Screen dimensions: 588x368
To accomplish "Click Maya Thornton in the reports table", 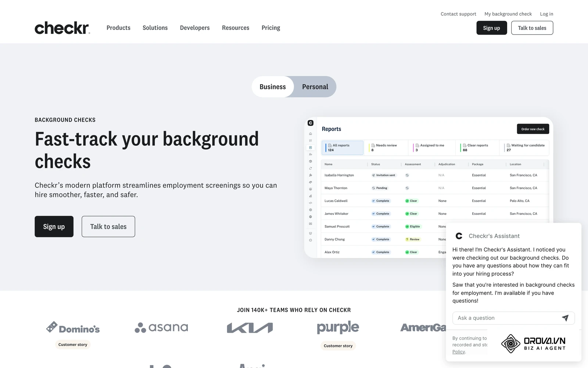I will click(x=336, y=188).
